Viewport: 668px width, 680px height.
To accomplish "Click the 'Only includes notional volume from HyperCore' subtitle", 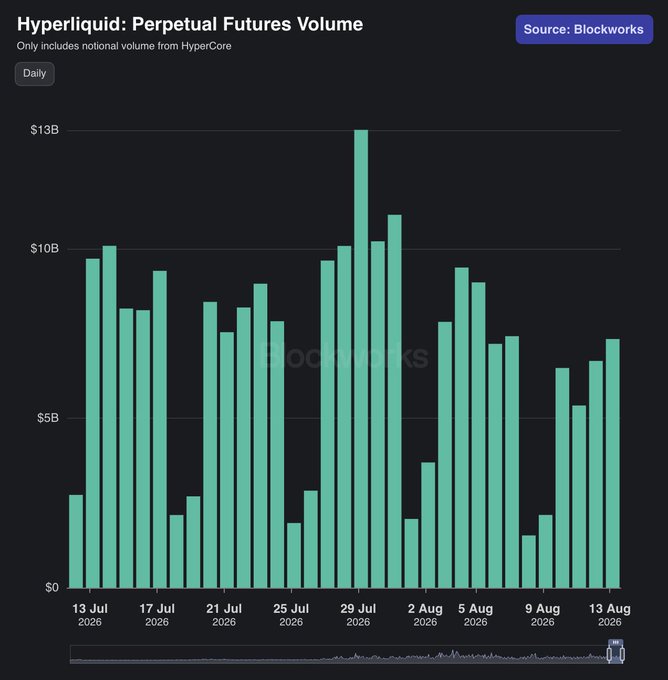I will coord(124,46).
